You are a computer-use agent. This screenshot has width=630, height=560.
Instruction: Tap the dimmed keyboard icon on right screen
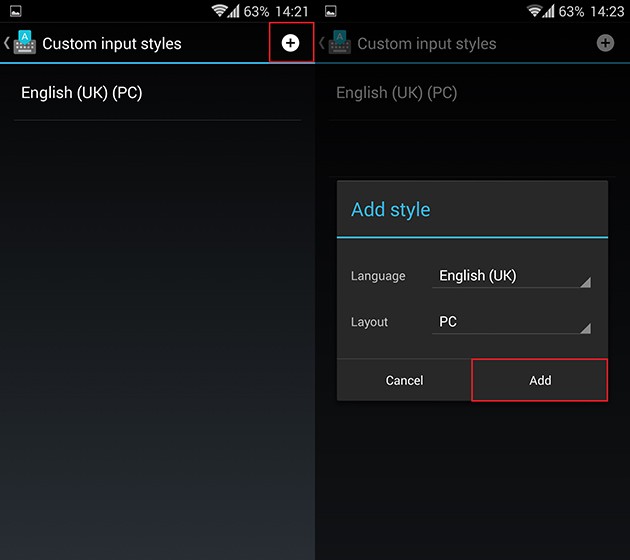coord(340,42)
